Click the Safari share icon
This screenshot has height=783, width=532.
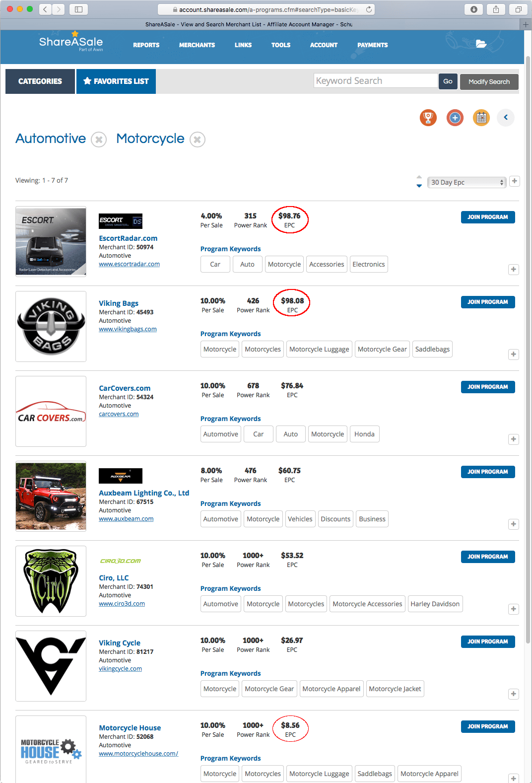pyautogui.click(x=496, y=9)
